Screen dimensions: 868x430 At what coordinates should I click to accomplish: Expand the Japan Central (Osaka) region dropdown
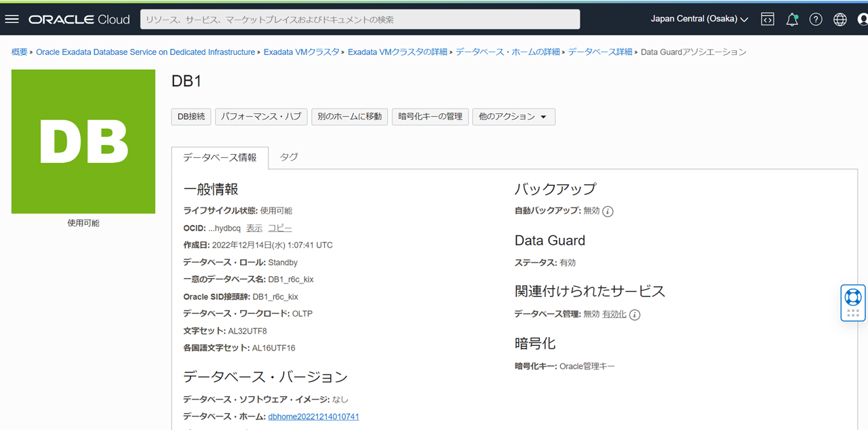[x=699, y=19]
